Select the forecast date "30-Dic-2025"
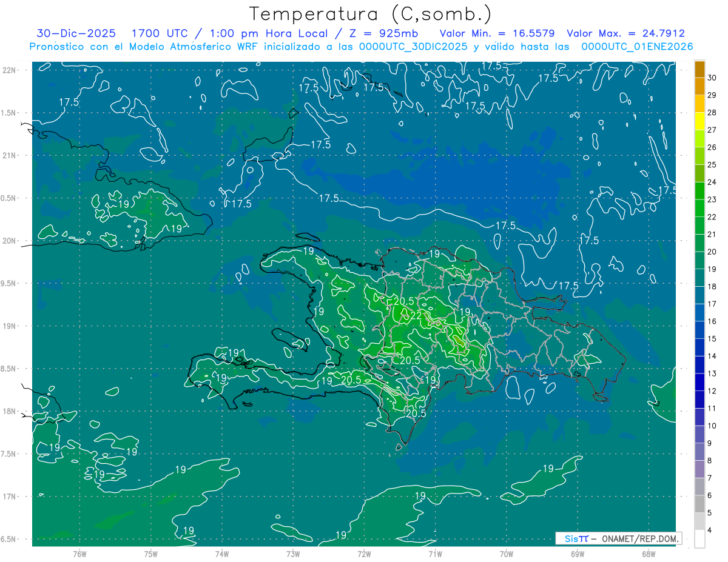Viewport: 728px width, 562px height. [x=75, y=33]
